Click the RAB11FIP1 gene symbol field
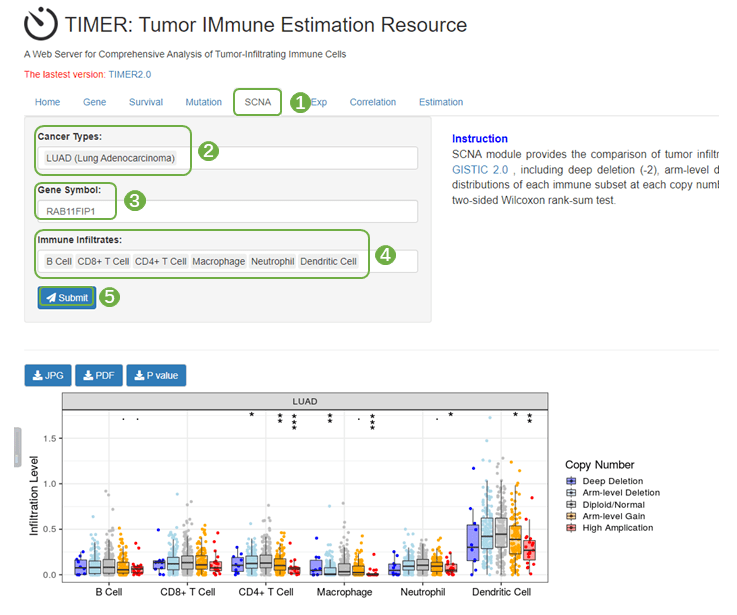Viewport: 737px width, 615px height. click(229, 211)
